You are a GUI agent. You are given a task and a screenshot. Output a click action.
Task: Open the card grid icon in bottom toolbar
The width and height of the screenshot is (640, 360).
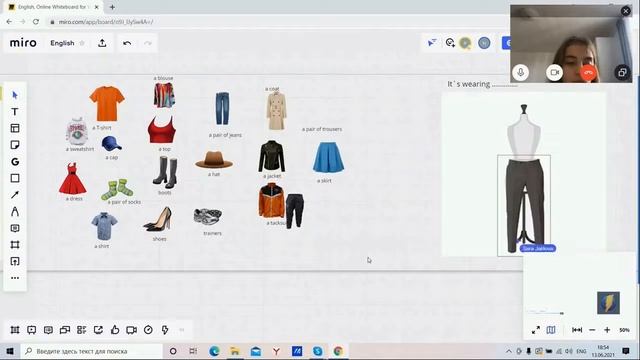[82, 330]
